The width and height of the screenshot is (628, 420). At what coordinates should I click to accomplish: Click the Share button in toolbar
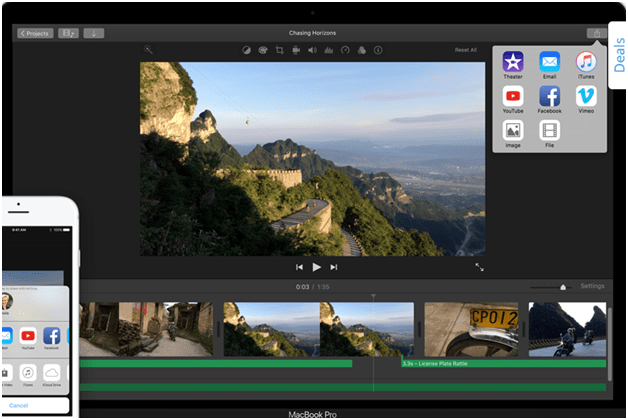(x=597, y=33)
